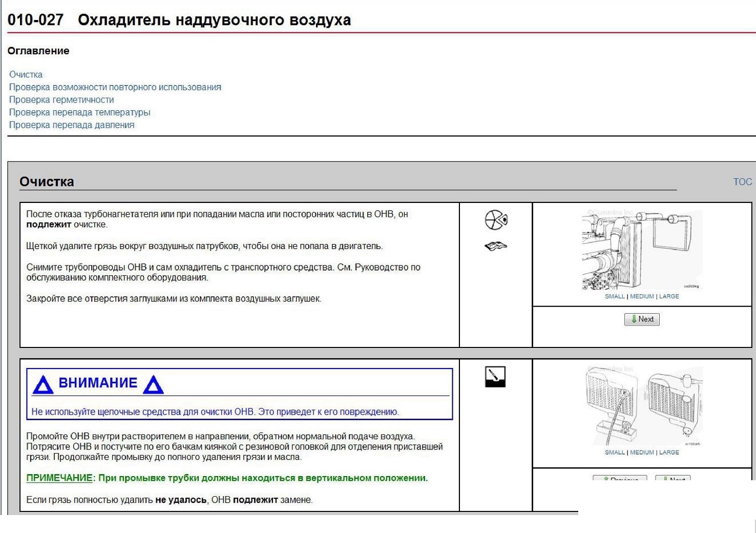Click the ПРИМЕЧАНИЕ underlined note label
This screenshot has width=756, height=533.
[x=59, y=478]
